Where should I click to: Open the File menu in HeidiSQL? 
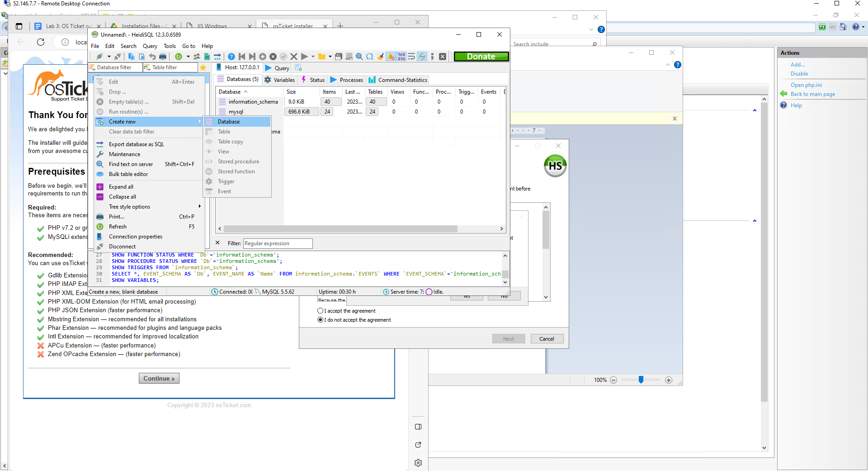click(95, 46)
